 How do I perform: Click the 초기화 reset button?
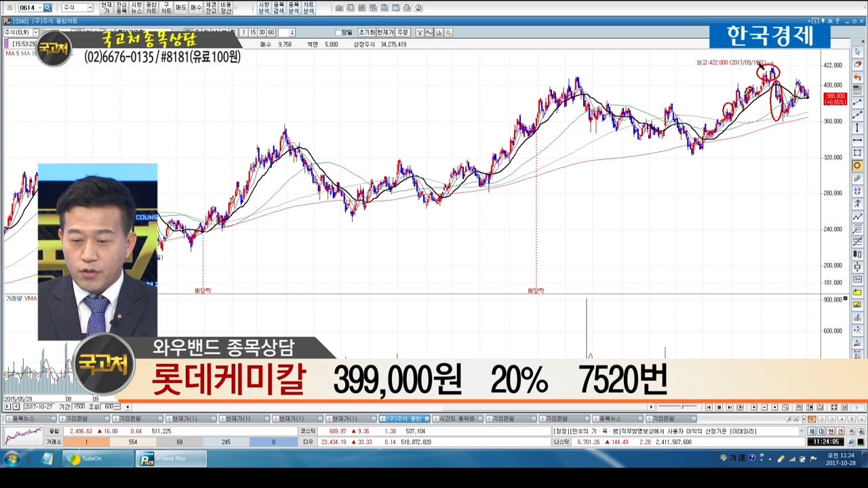point(366,33)
